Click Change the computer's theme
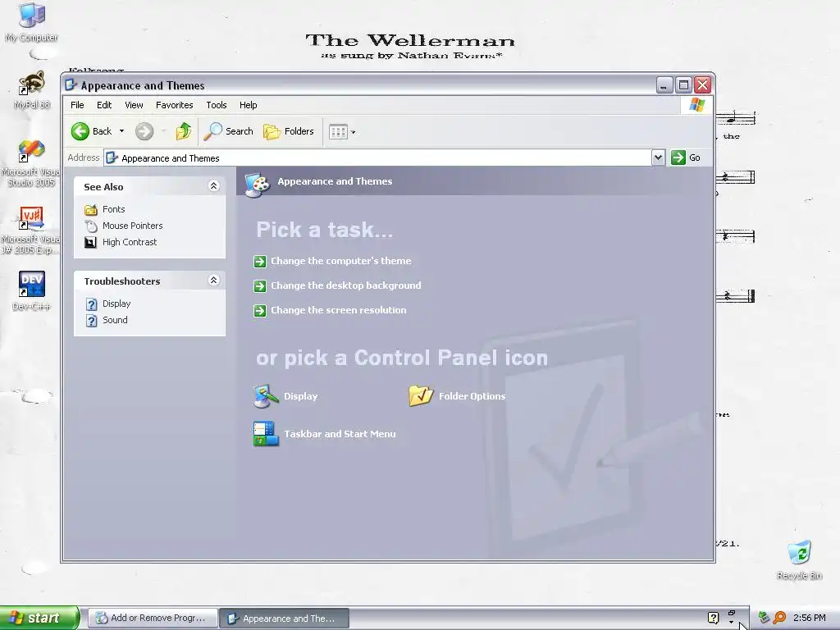840x630 pixels. click(340, 261)
